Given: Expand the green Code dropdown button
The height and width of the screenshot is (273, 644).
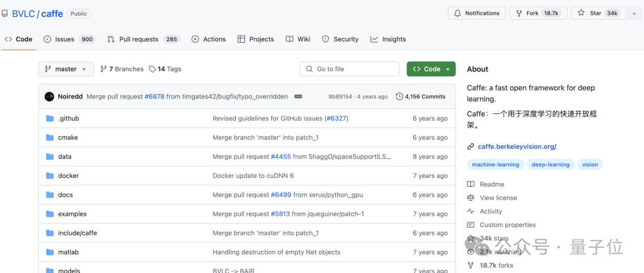Looking at the screenshot, I should [x=431, y=69].
